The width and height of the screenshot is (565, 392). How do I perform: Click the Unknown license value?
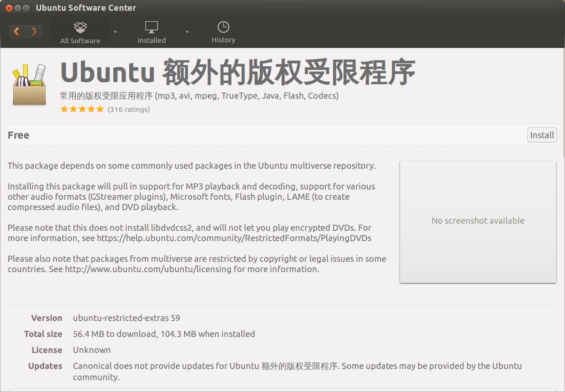pyautogui.click(x=92, y=350)
